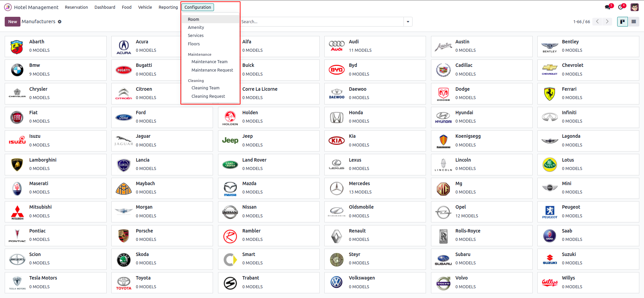This screenshot has height=298, width=644.
Task: Click the Toyota logo
Action: (124, 283)
